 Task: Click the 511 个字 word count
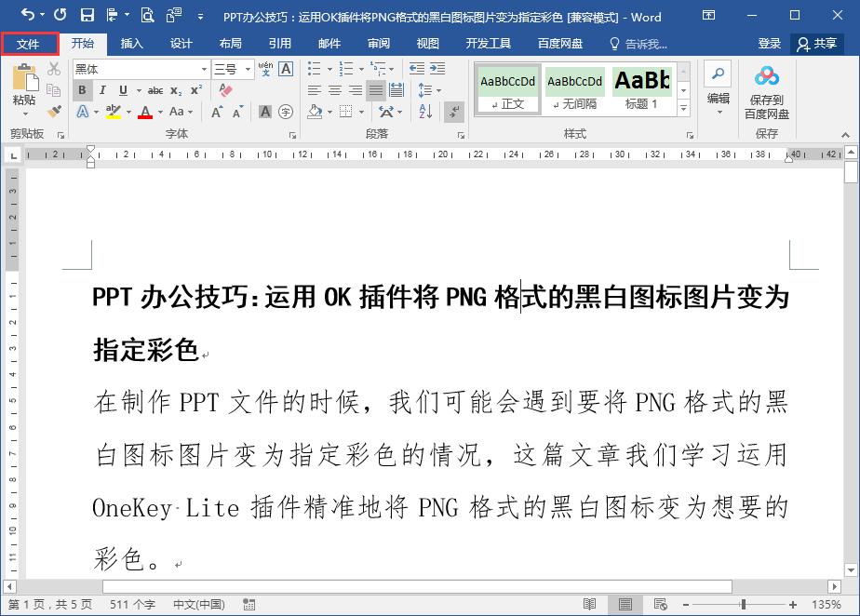tap(132, 605)
